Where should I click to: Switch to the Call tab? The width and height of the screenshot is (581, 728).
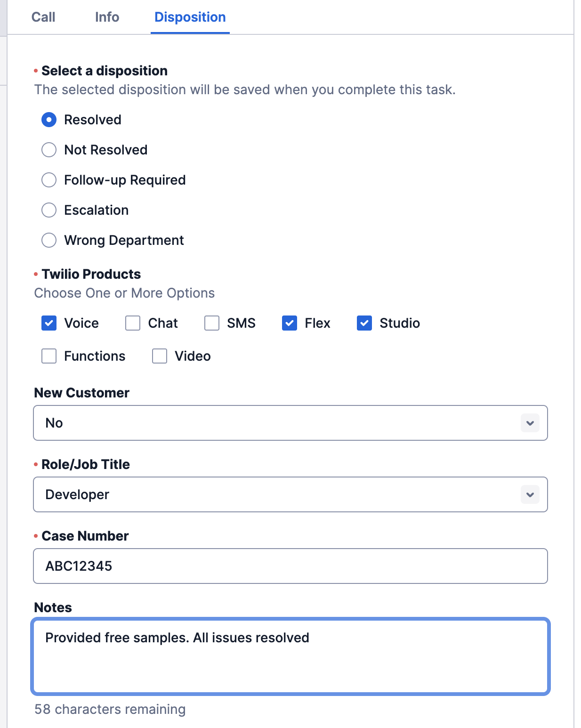click(43, 17)
